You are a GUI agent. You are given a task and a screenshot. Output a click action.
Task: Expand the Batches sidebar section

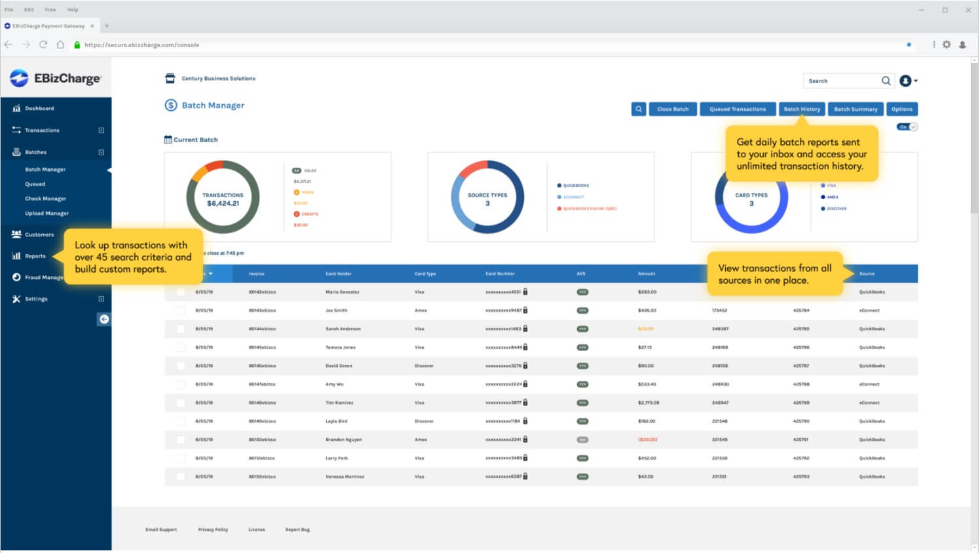(101, 151)
